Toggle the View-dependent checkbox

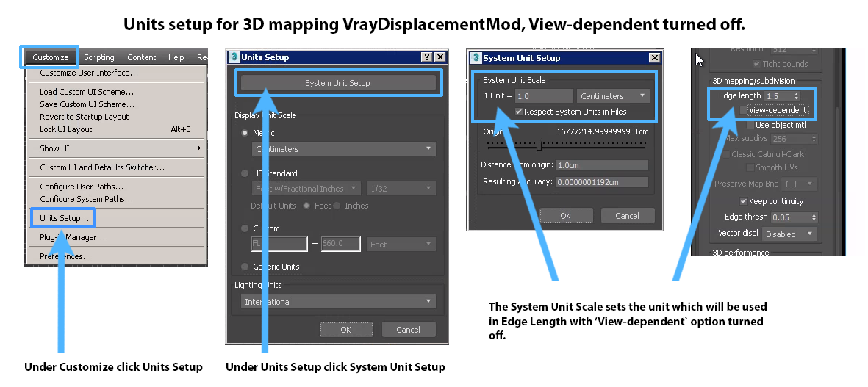[x=744, y=111]
